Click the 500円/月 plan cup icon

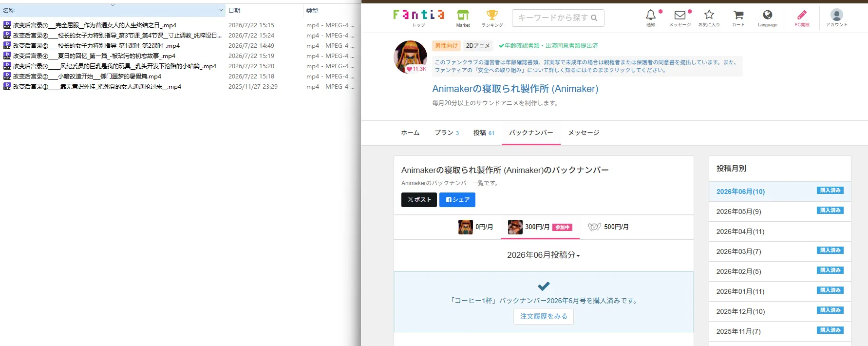pyautogui.click(x=594, y=227)
